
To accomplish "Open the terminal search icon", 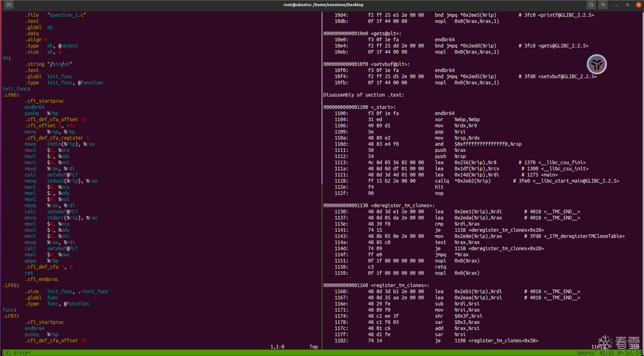I will [591, 5].
